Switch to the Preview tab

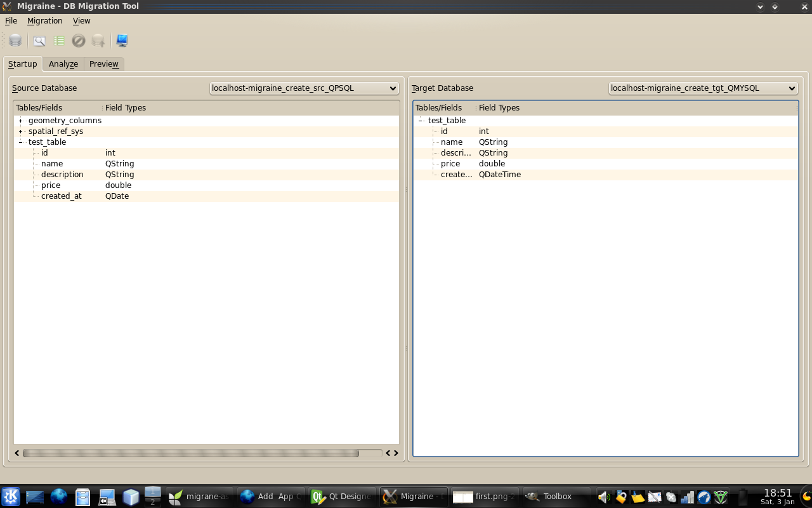click(104, 64)
